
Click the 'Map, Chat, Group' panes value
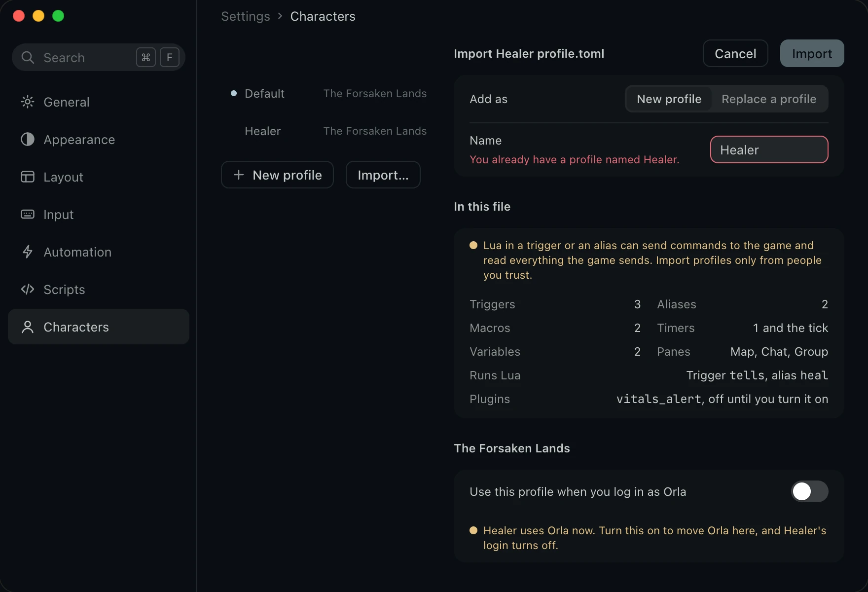(779, 352)
